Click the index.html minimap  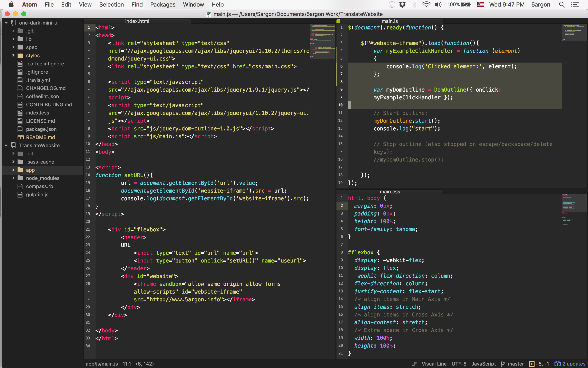tap(322, 41)
